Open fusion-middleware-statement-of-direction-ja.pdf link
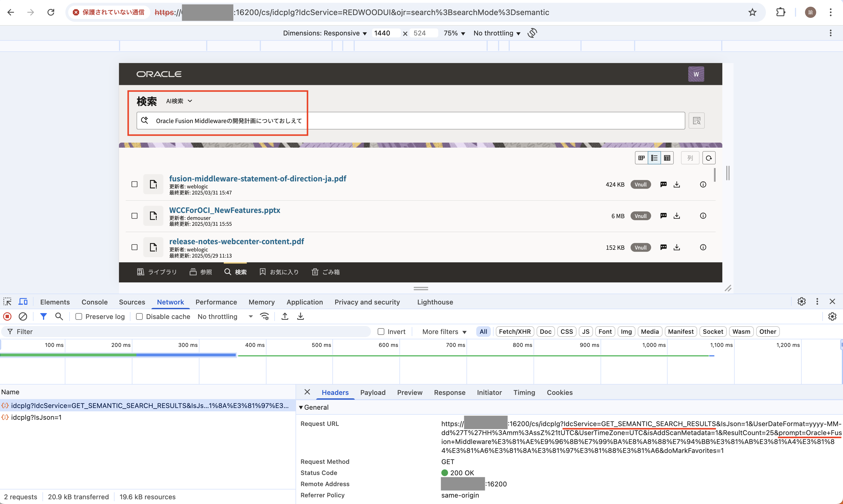843x504 pixels. pos(257,178)
